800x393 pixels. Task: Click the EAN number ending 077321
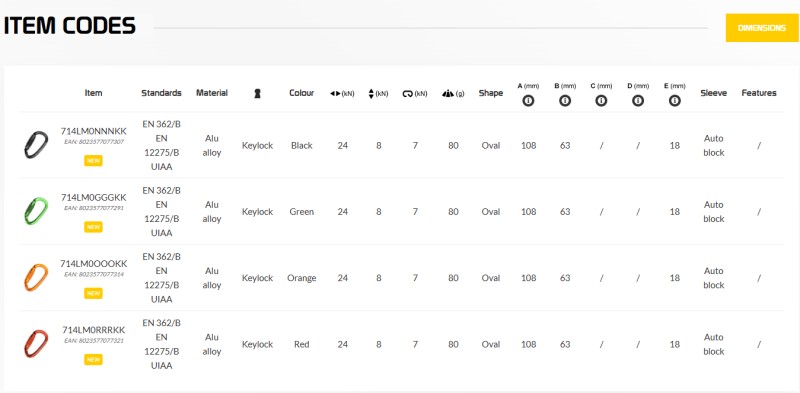(x=93, y=341)
